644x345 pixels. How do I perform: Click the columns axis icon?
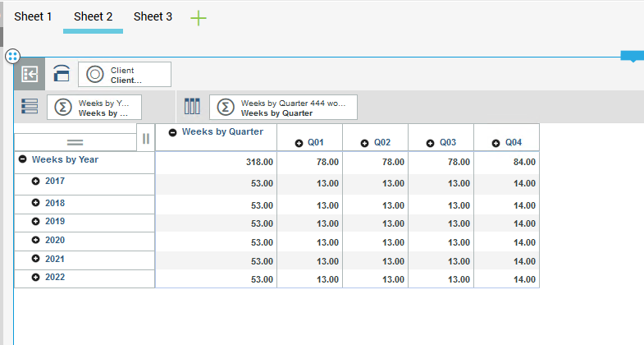[192, 106]
